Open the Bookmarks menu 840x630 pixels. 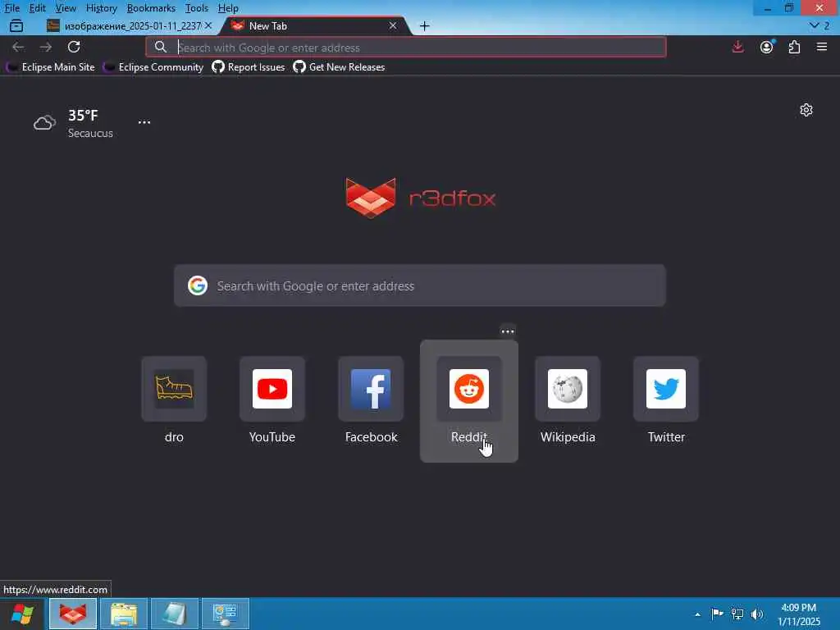151,8
